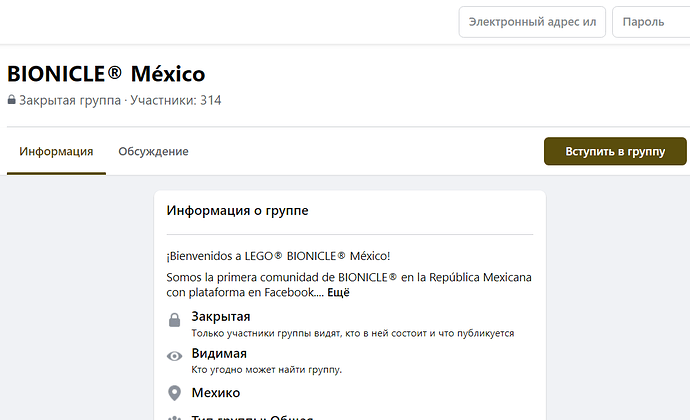Viewport: 690px width, 420px height.
Task: Switch to the Информация tab
Action: (x=56, y=152)
